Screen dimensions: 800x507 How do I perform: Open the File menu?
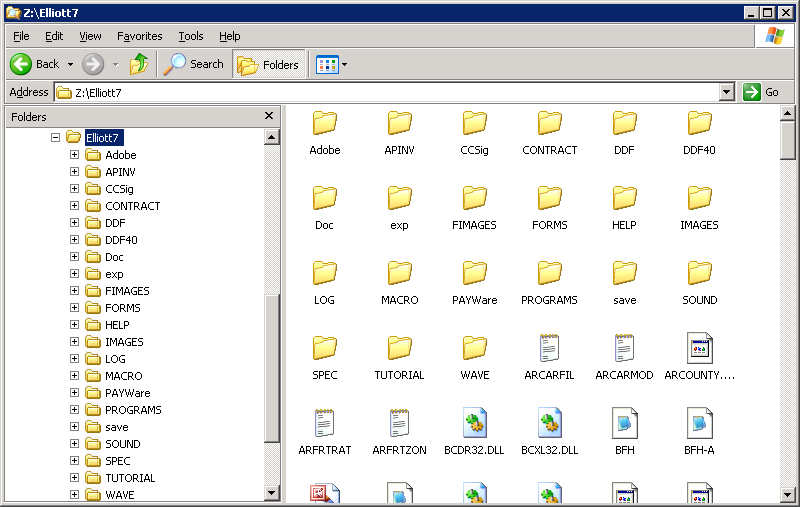(x=21, y=36)
